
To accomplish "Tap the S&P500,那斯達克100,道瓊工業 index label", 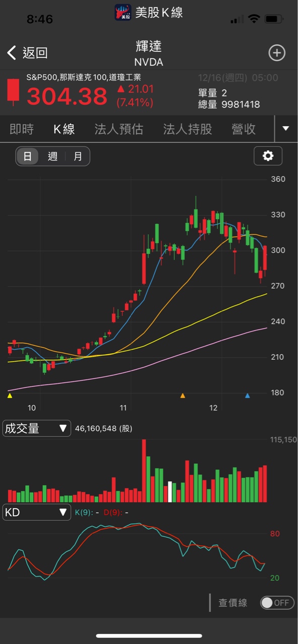I will (x=84, y=77).
